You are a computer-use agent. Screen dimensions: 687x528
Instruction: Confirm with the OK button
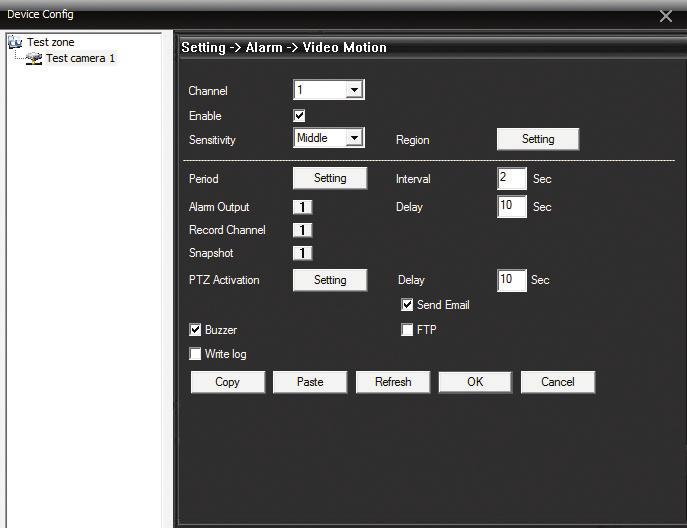point(475,382)
